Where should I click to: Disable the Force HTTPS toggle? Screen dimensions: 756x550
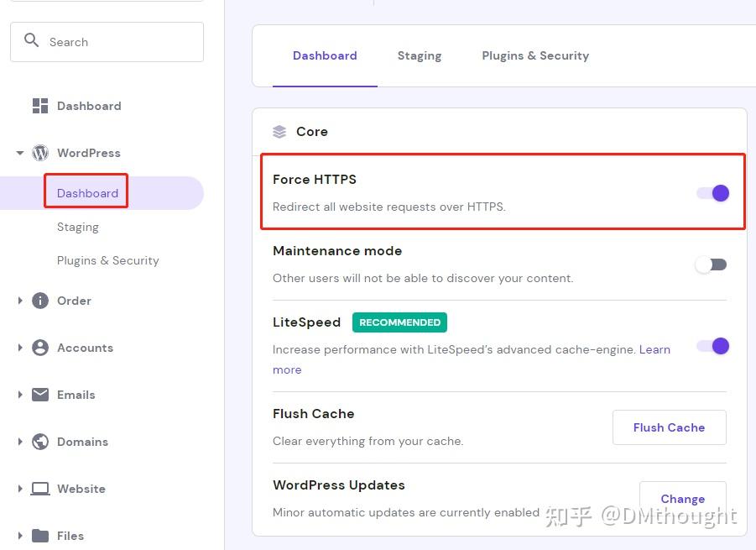[712, 192]
